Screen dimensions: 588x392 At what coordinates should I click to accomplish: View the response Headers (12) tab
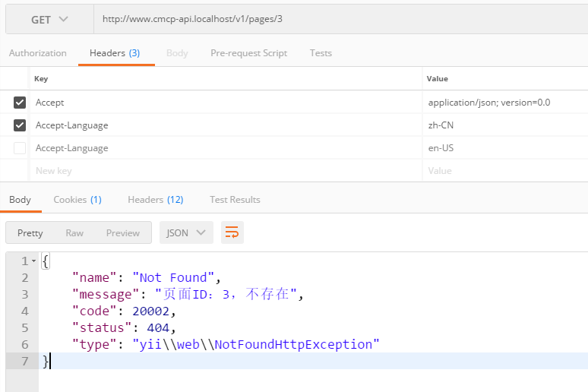155,200
